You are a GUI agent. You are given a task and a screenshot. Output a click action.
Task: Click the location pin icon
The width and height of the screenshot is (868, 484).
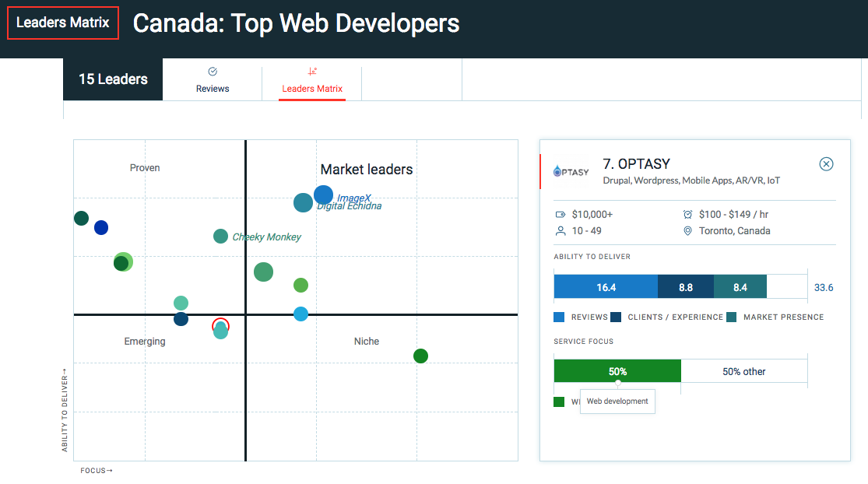point(687,231)
